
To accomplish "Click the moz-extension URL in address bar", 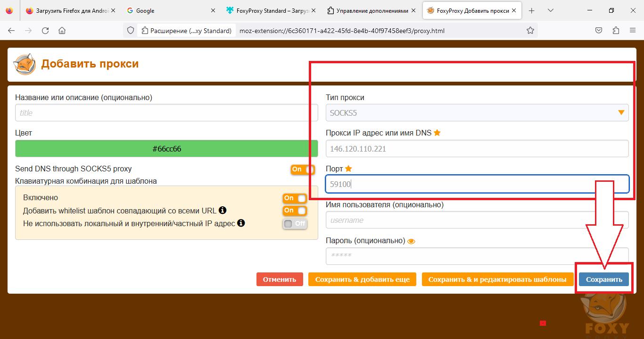I will click(x=342, y=31).
